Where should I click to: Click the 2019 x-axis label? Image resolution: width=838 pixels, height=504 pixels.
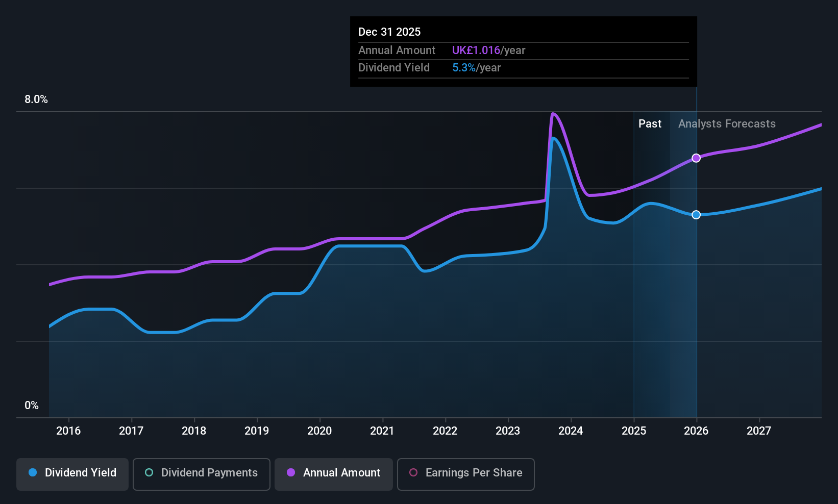(x=257, y=431)
